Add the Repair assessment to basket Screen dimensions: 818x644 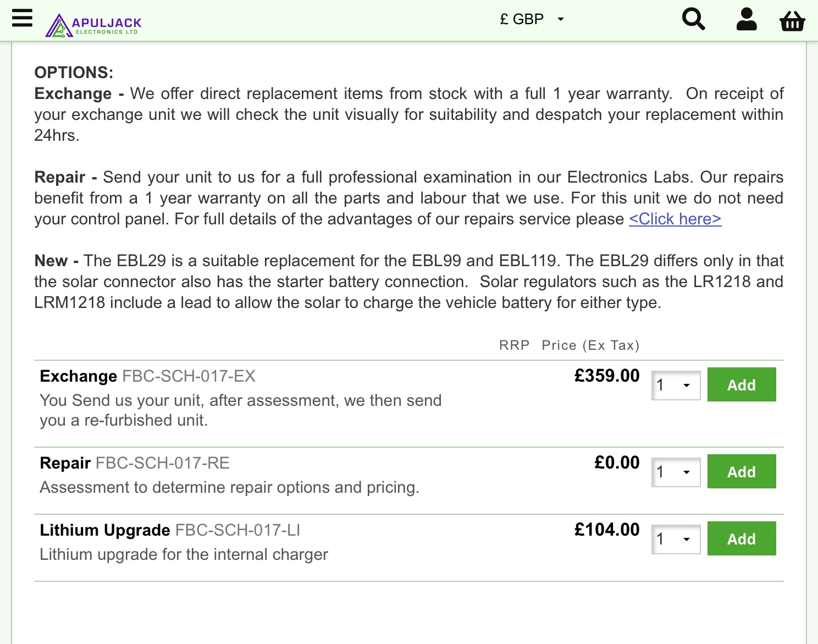pos(741,472)
